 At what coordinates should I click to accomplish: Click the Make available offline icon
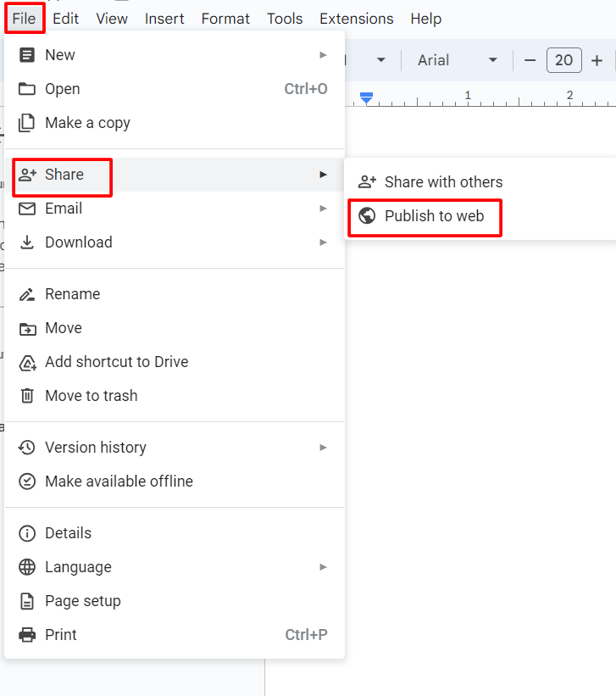click(x=27, y=482)
